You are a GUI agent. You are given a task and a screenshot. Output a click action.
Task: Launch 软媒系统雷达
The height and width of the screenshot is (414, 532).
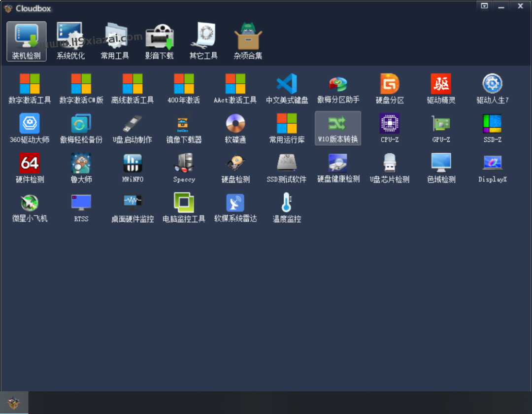235,207
